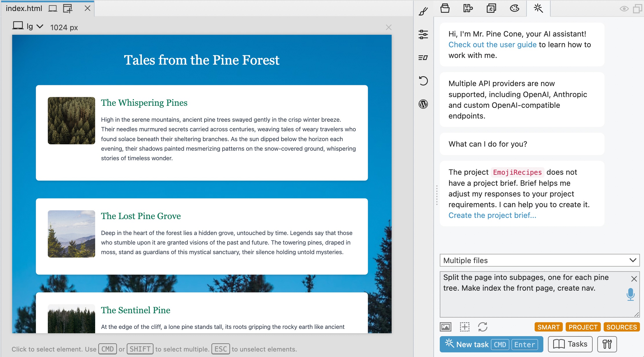
Task: Open the palette design tab
Action: [514, 8]
